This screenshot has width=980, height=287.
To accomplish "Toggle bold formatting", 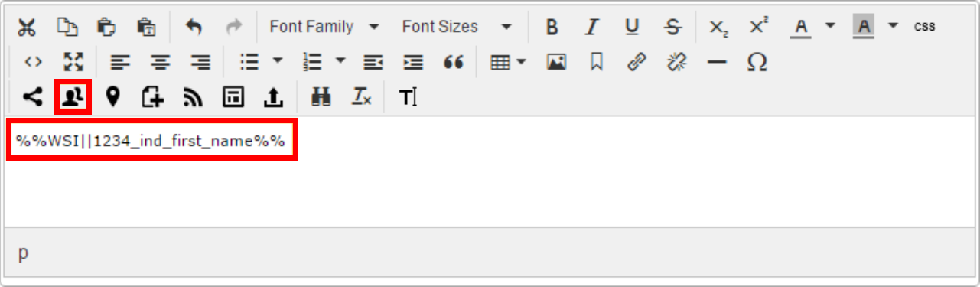I will 552,27.
